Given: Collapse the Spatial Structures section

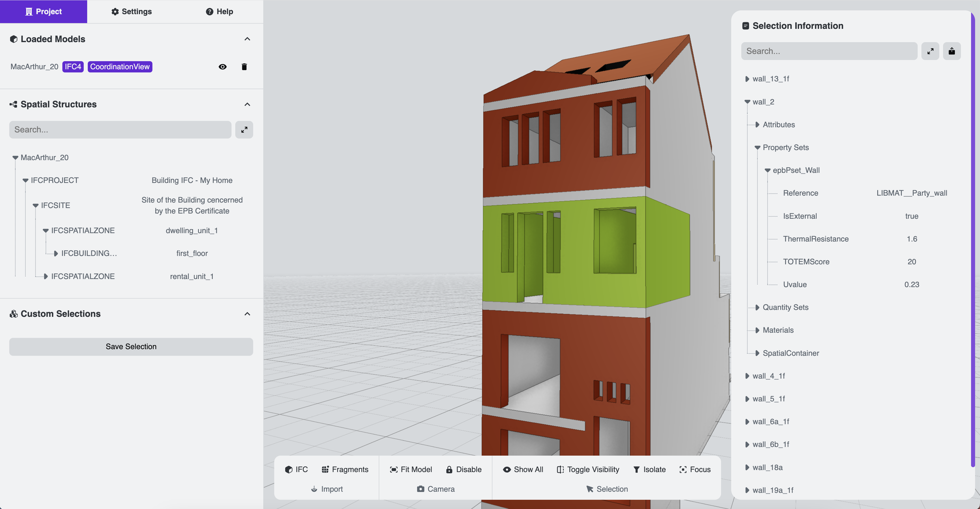Looking at the screenshot, I should coord(247,104).
